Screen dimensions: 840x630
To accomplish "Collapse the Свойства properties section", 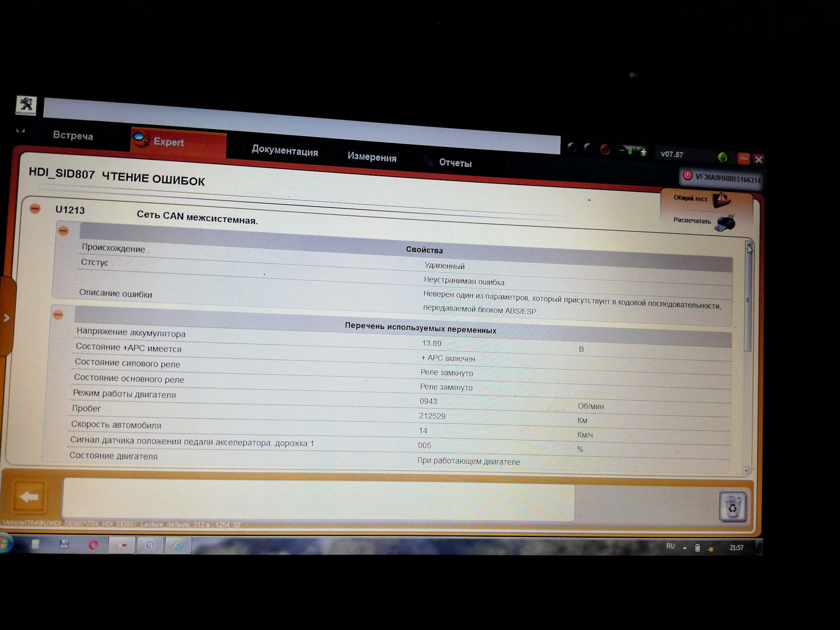I will pyautogui.click(x=63, y=231).
